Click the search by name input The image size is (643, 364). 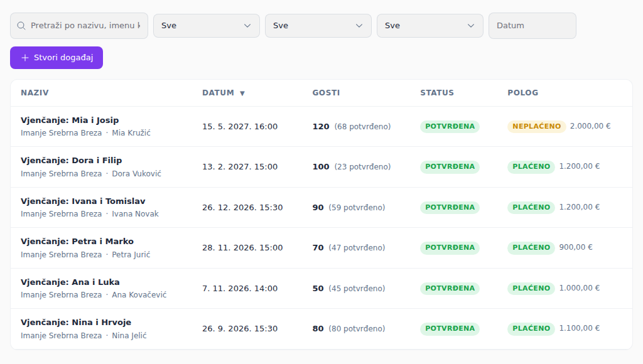79,26
